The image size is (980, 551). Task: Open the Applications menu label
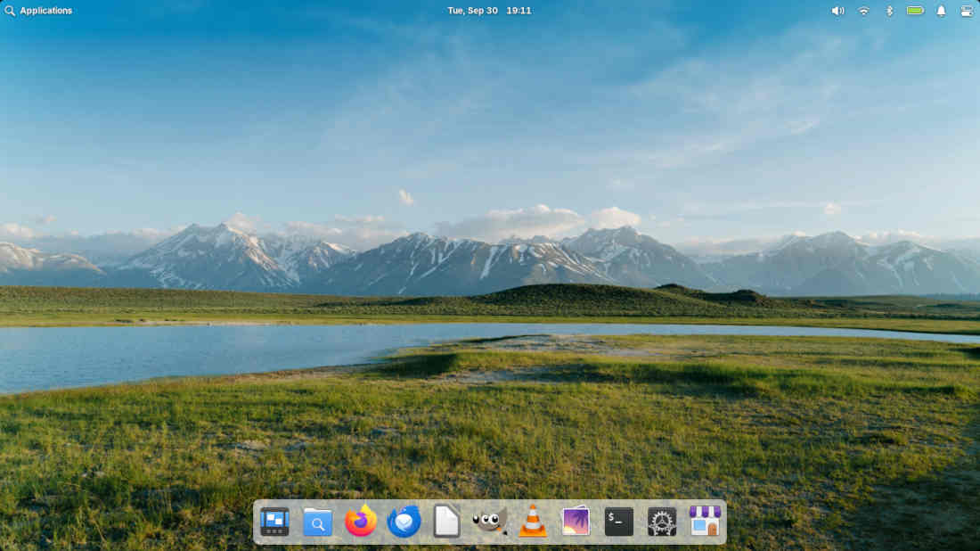click(45, 11)
